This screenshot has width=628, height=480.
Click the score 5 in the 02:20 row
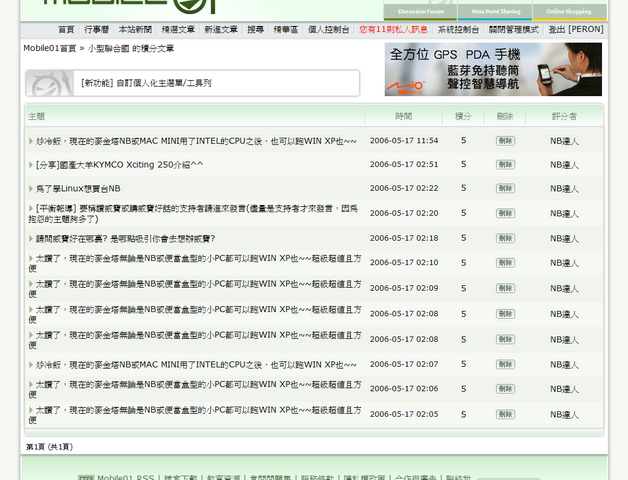463,213
